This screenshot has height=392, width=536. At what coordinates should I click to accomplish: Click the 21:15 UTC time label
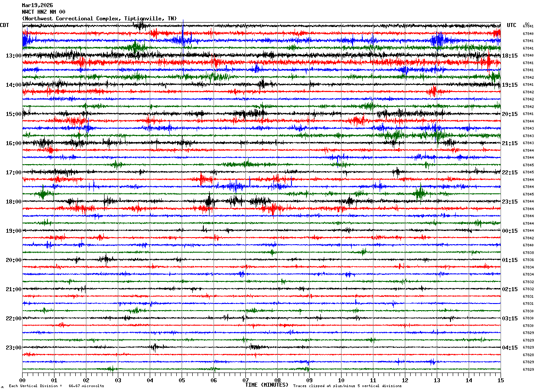pyautogui.click(x=510, y=143)
